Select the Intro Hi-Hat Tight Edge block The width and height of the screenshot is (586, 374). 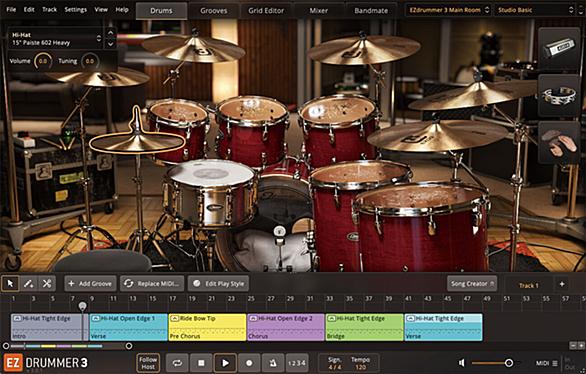pyautogui.click(x=50, y=327)
